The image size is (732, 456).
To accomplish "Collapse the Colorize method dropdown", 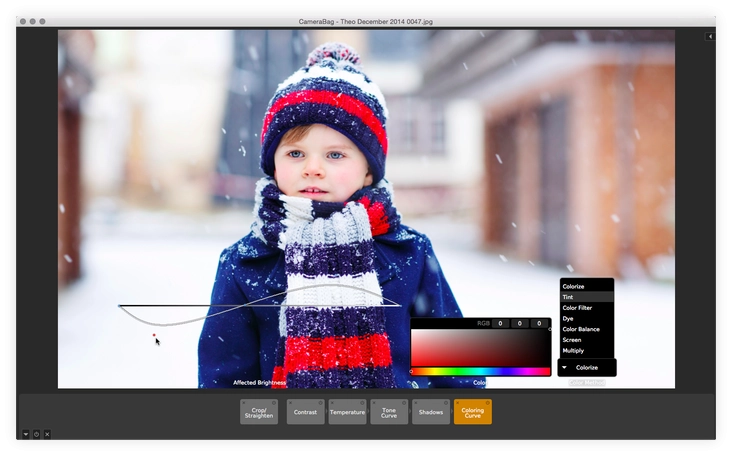I will click(587, 367).
